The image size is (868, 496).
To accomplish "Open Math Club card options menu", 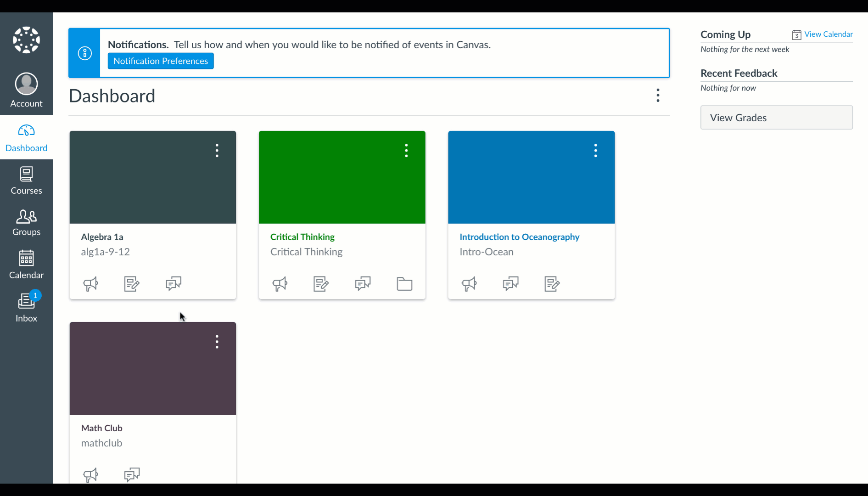I will coord(217,342).
